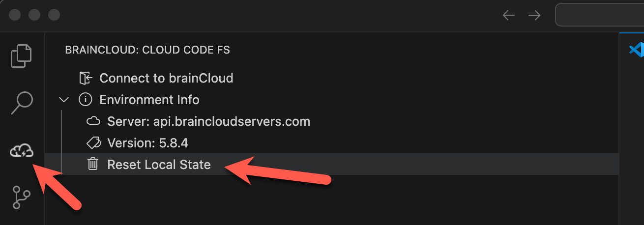The width and height of the screenshot is (644, 225).
Task: Select the Server: api.braincloudservers.com entry
Action: pos(208,121)
